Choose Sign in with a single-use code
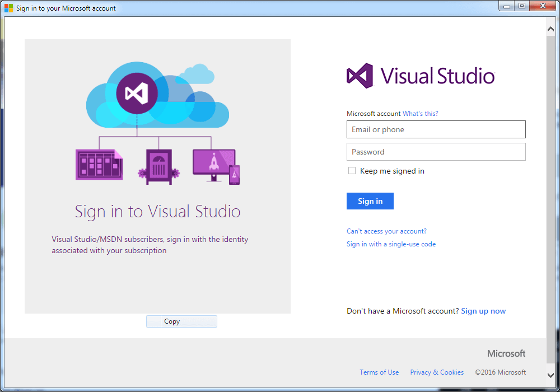The image size is (560, 392). click(391, 244)
